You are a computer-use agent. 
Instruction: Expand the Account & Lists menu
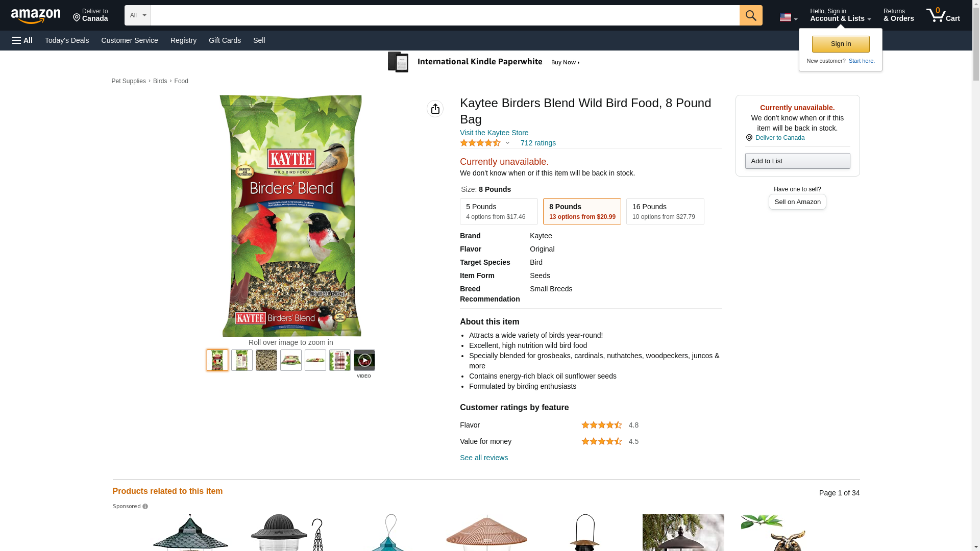[x=840, y=15]
